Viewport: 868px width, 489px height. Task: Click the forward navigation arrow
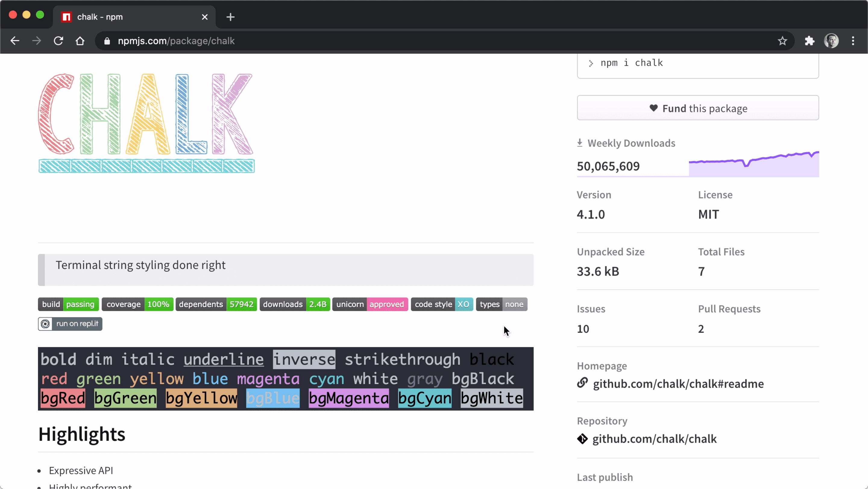pos(36,41)
